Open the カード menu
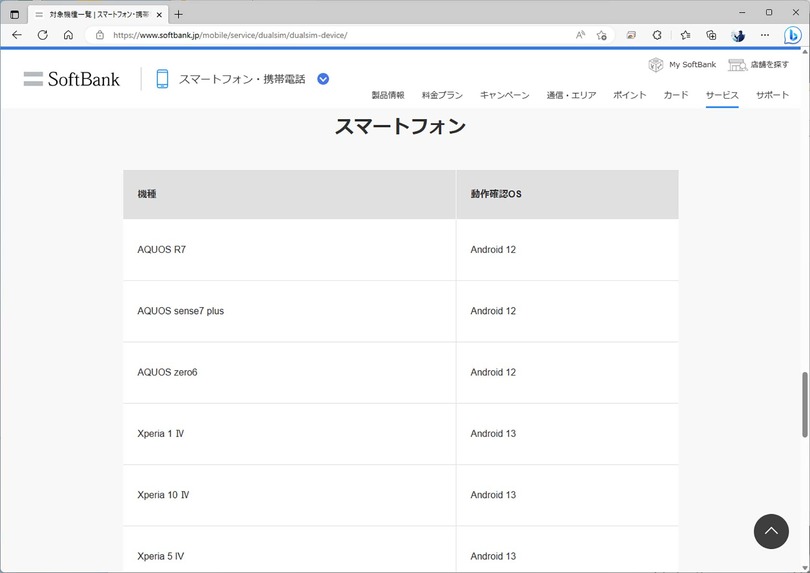The width and height of the screenshot is (810, 573). pyautogui.click(x=676, y=95)
